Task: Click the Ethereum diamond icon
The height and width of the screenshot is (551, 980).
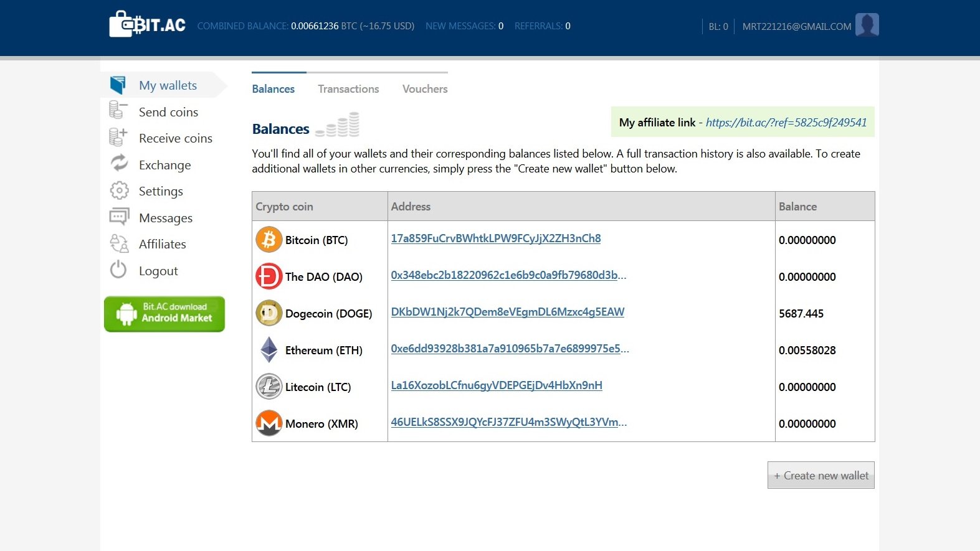Action: [269, 350]
